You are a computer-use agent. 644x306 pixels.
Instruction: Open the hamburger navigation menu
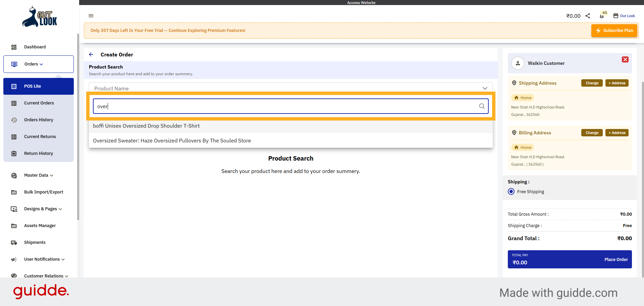click(x=91, y=16)
